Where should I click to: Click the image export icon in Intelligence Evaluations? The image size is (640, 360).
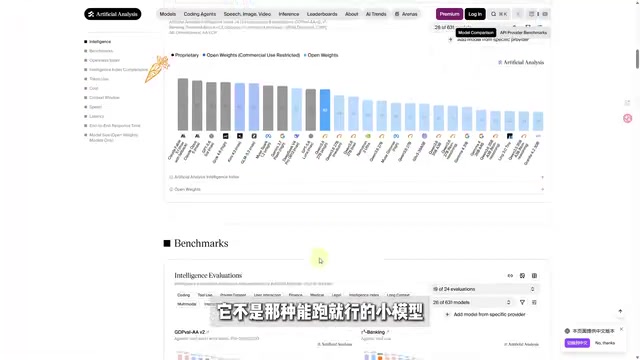pyautogui.click(x=522, y=276)
